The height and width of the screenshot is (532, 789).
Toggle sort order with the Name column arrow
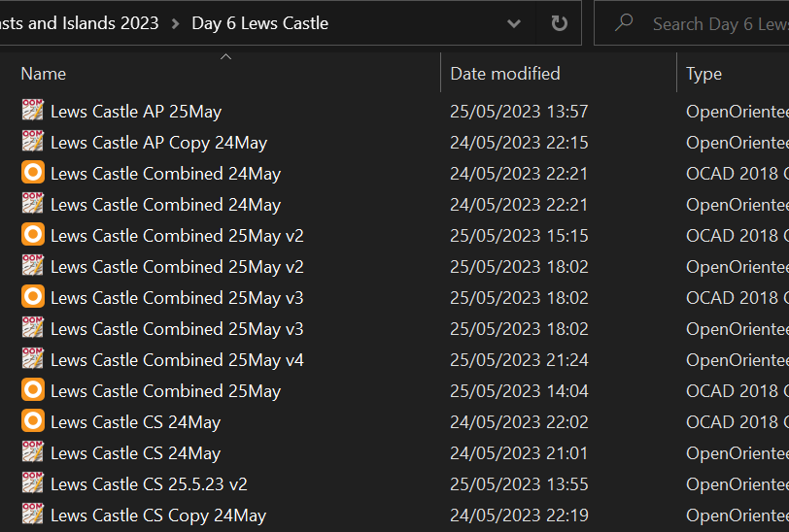pos(226,57)
